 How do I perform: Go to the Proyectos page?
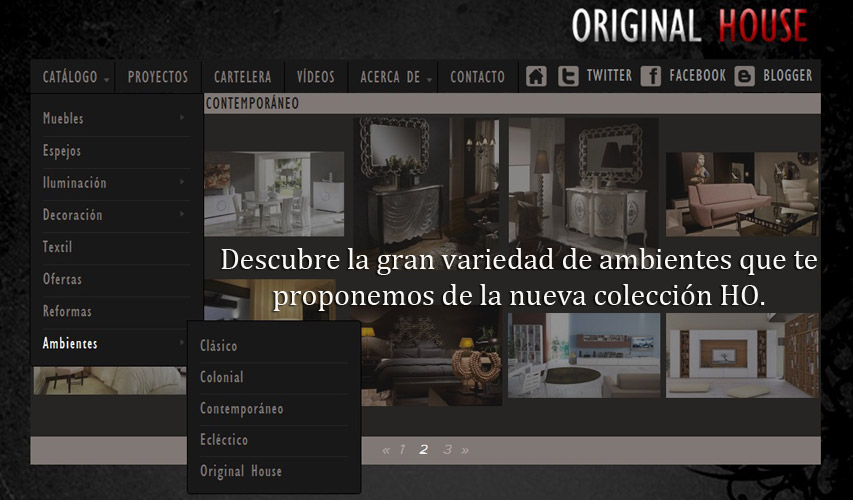click(158, 77)
